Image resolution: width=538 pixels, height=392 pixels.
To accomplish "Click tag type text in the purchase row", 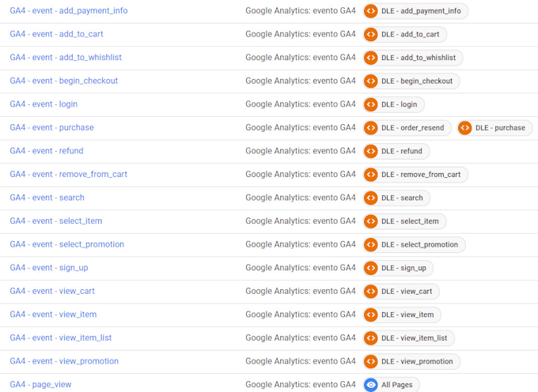I will [301, 127].
